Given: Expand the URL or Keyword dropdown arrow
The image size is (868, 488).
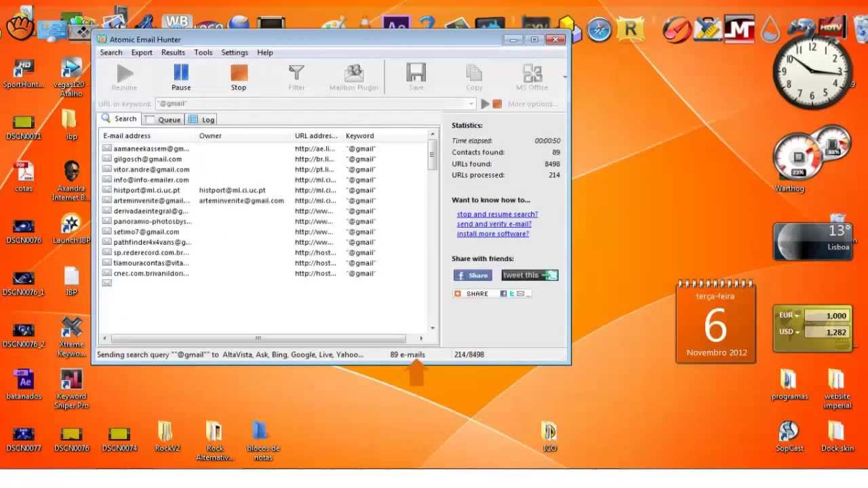Looking at the screenshot, I should click(471, 104).
